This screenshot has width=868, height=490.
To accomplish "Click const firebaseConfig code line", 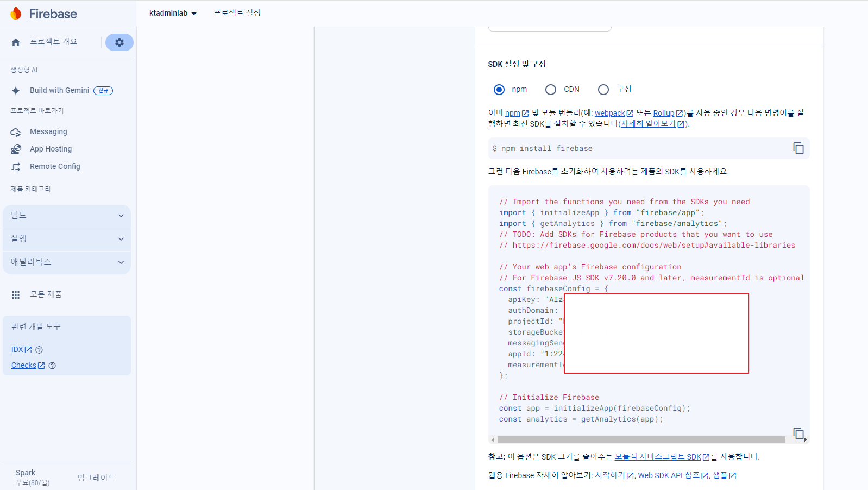I will [554, 288].
